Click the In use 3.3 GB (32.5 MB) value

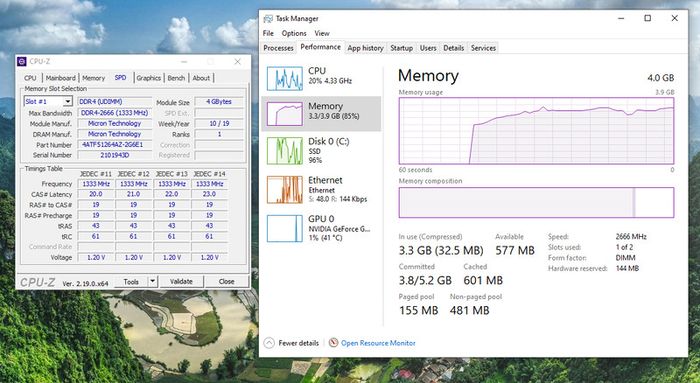tap(441, 250)
